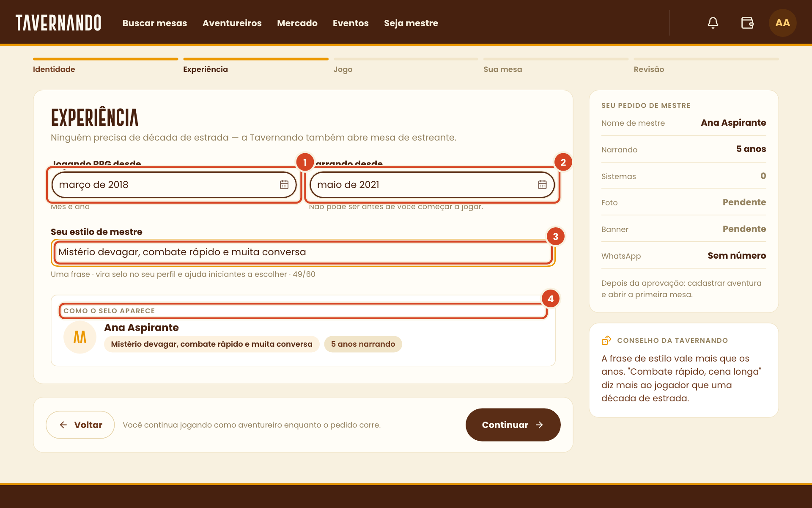The width and height of the screenshot is (812, 508).
Task: Select the Experiência step
Action: [256, 66]
